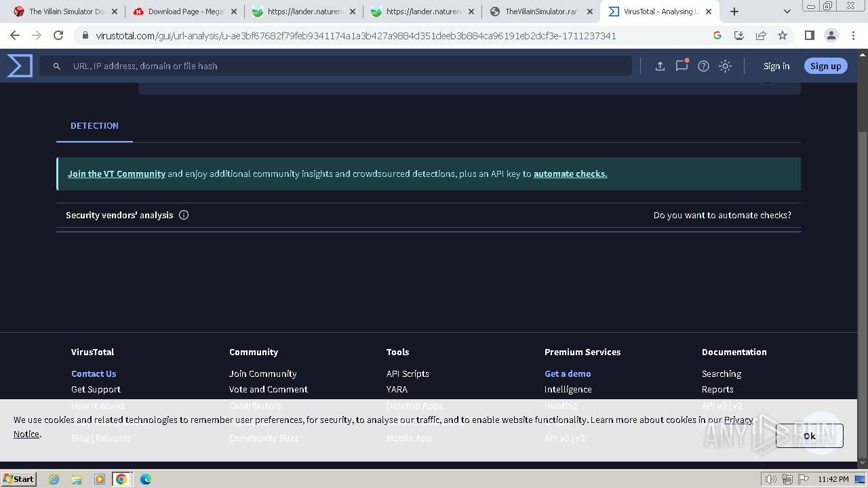Open Microsoft Edge from taskbar
868x488 pixels.
[x=145, y=479]
